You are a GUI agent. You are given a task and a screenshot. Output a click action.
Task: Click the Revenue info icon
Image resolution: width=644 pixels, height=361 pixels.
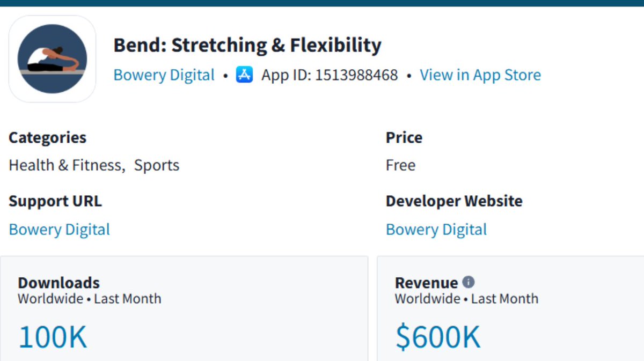point(469,282)
